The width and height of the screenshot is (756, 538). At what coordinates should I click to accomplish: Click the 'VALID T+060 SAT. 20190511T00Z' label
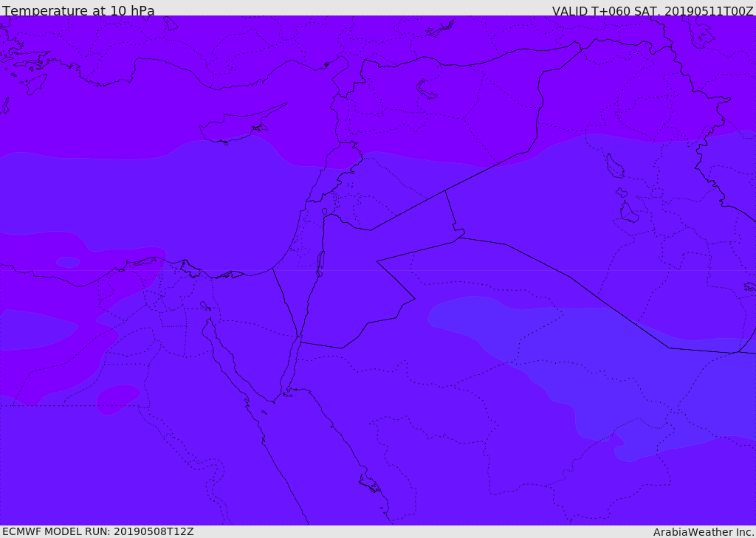(x=653, y=10)
